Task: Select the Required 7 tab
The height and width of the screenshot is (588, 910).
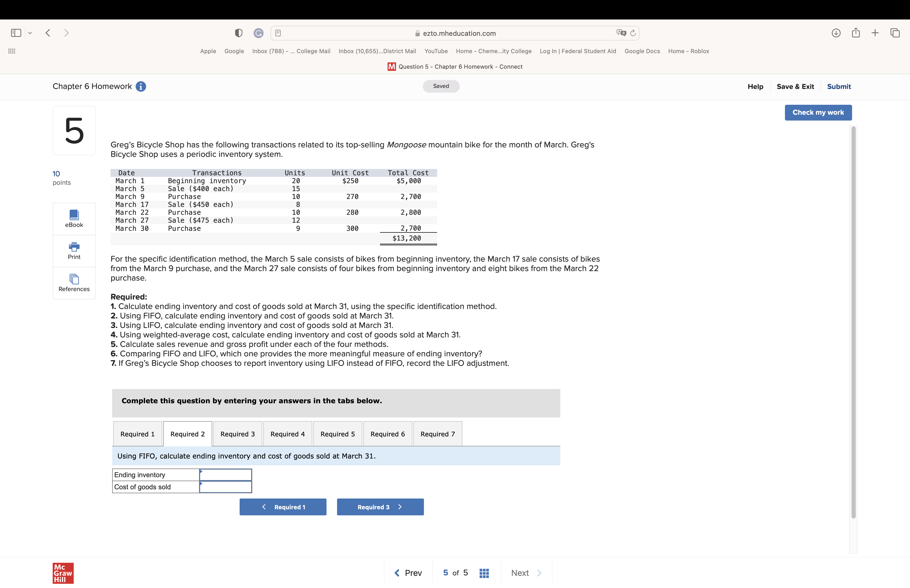Action: tap(437, 434)
